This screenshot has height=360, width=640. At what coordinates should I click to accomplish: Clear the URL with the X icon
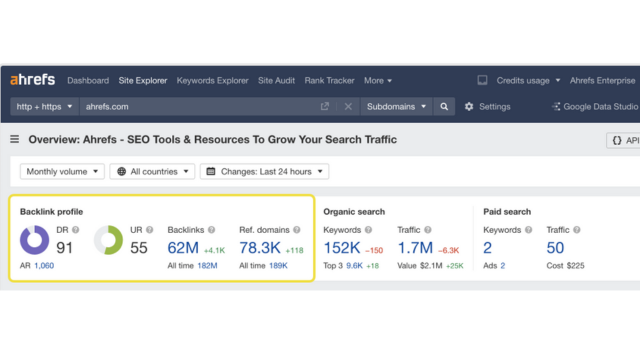coord(348,107)
